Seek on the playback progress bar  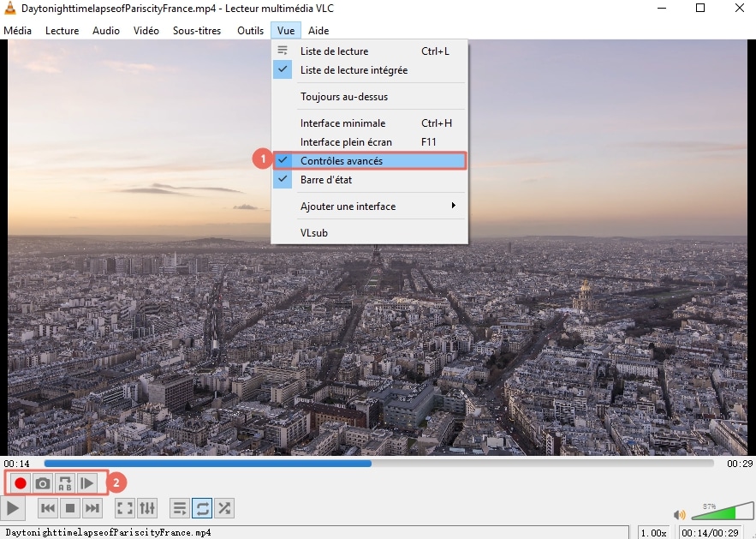[378, 464]
